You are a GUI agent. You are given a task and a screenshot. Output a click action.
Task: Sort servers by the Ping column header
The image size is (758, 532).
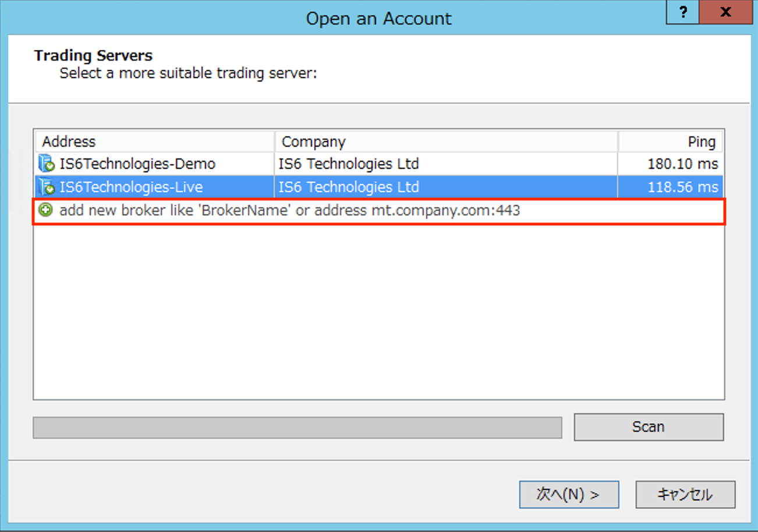click(670, 141)
